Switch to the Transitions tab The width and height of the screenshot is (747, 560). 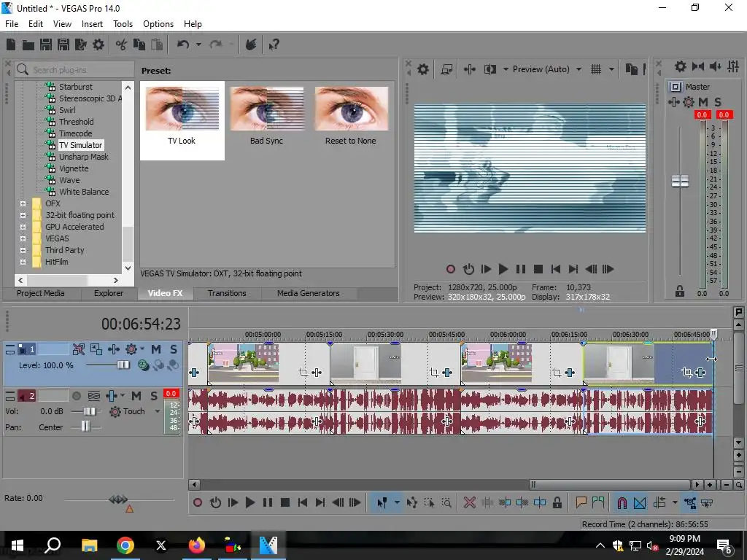click(x=227, y=293)
